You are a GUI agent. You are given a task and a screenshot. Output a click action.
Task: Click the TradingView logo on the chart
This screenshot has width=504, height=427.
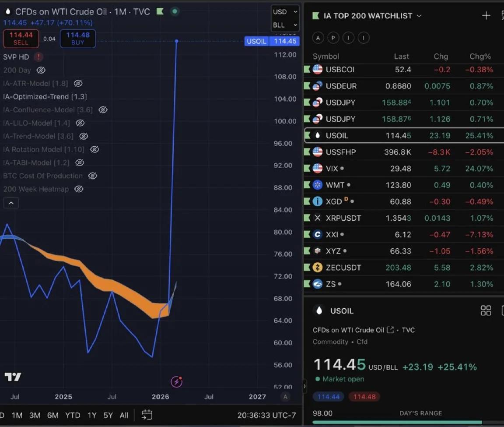pos(13,377)
